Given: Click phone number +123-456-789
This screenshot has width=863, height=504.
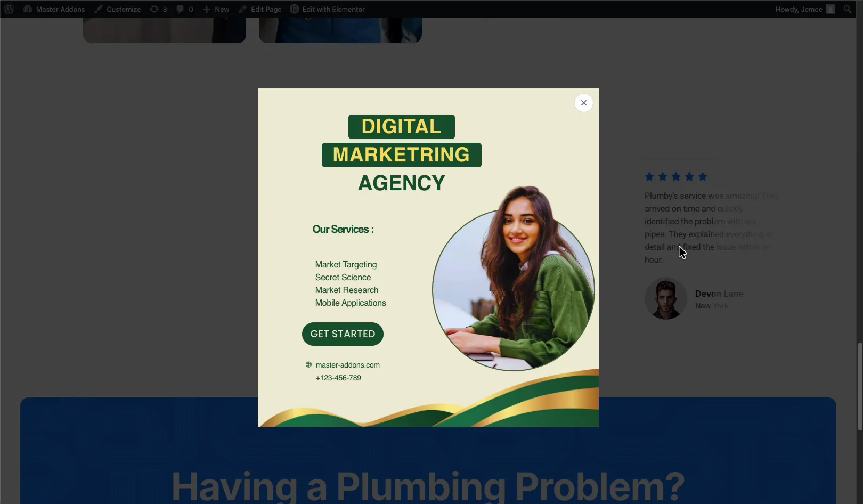Looking at the screenshot, I should pos(338,378).
